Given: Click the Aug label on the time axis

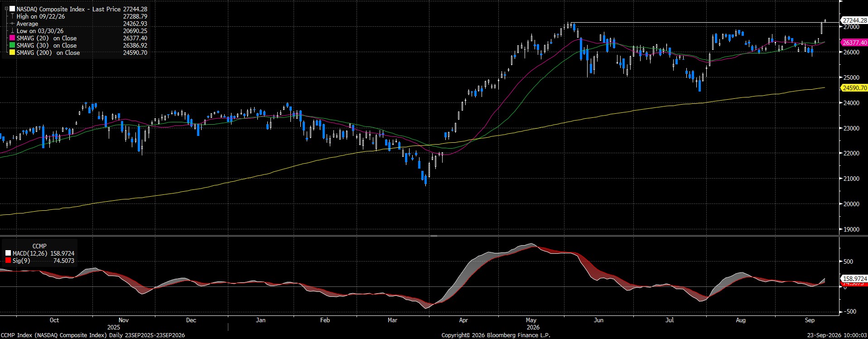Looking at the screenshot, I should tap(741, 320).
